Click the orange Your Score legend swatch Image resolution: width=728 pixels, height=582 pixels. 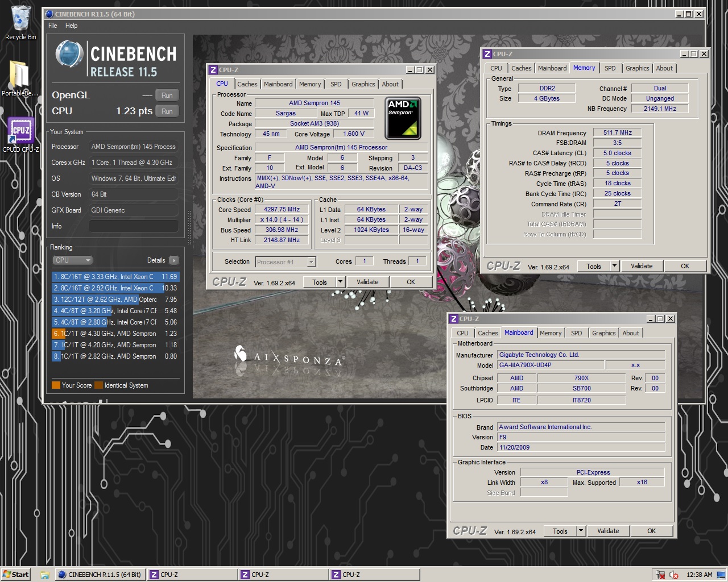tap(56, 385)
